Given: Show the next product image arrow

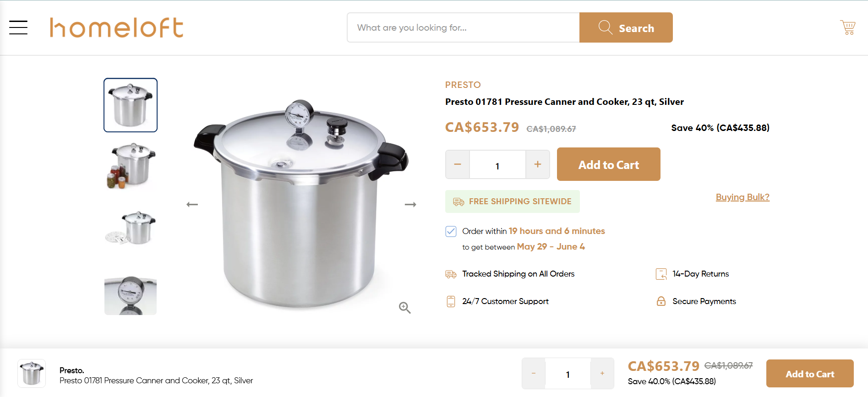Looking at the screenshot, I should click(410, 204).
